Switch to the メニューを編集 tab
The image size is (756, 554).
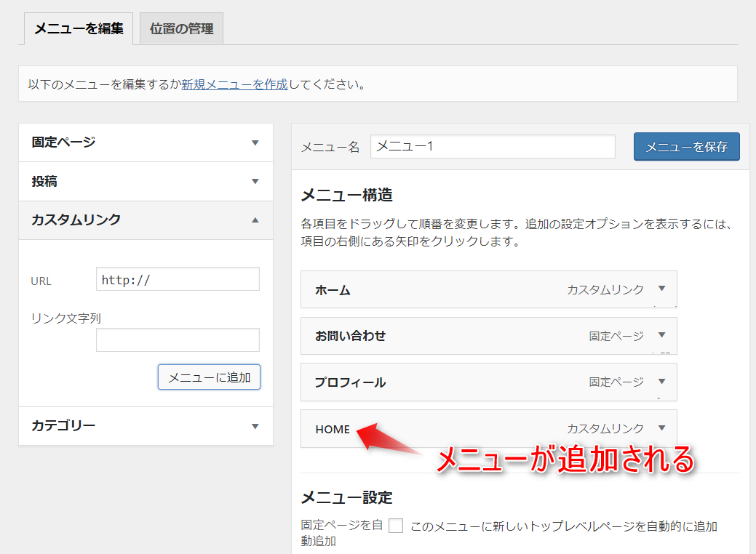pyautogui.click(x=79, y=29)
